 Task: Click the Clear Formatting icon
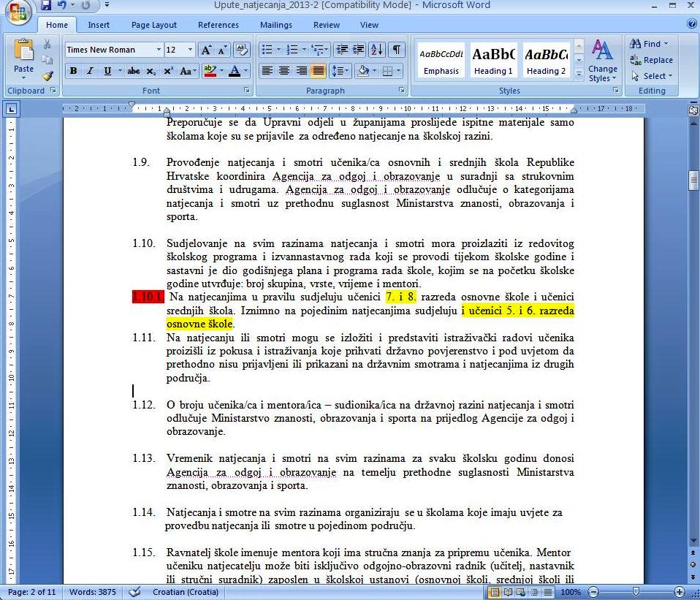point(242,50)
